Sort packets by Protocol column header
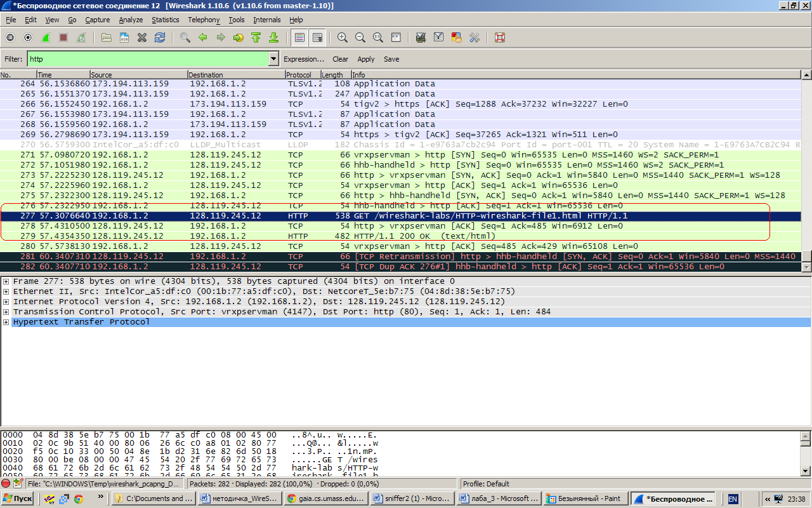Image resolution: width=812 pixels, height=508 pixels. coord(302,75)
